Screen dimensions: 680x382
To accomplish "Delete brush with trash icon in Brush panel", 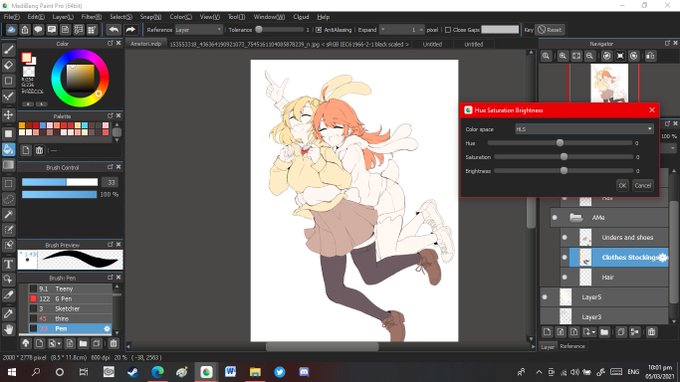I will tap(113, 343).
